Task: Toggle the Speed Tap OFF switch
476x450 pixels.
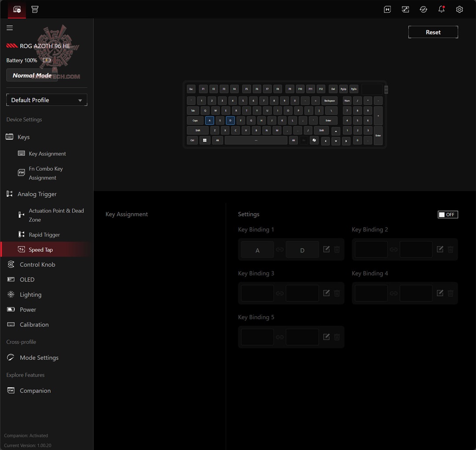Action: click(x=448, y=214)
